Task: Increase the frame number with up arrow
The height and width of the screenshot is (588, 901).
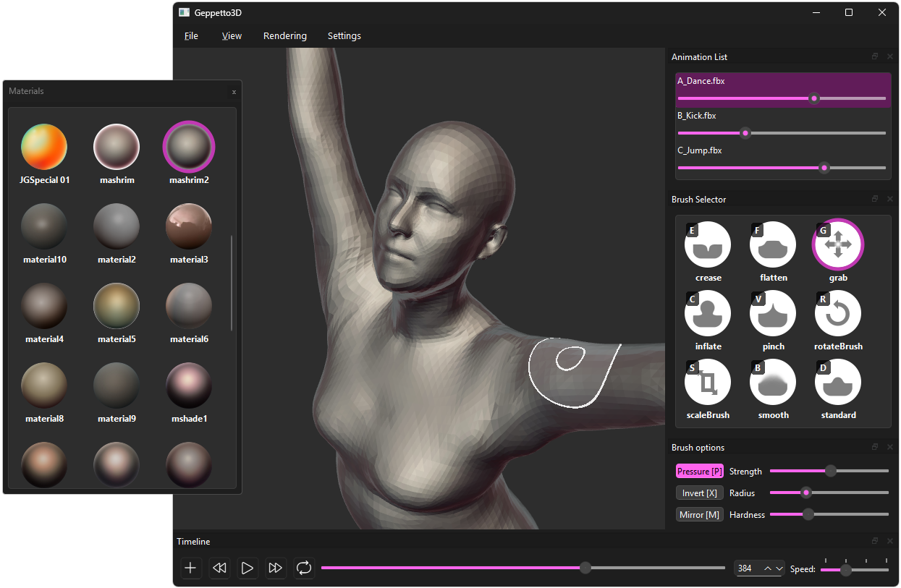Action: pyautogui.click(x=767, y=568)
